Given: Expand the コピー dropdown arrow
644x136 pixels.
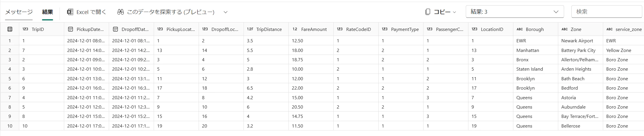Looking at the screenshot, I should (454, 12).
